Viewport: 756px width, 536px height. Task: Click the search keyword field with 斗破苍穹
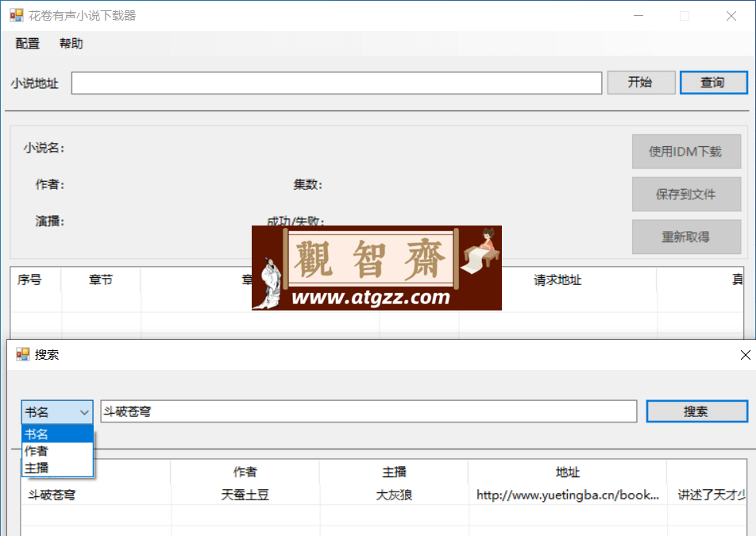[368, 411]
